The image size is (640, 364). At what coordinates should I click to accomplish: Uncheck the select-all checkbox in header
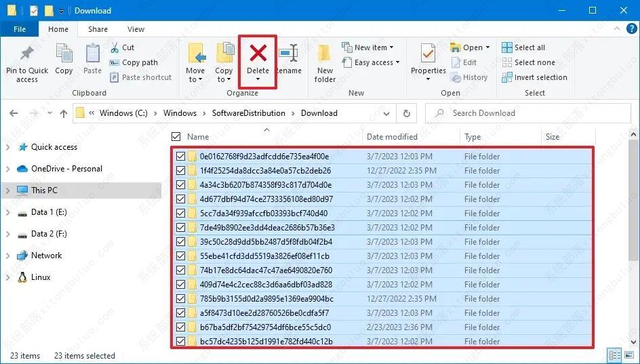coord(176,136)
